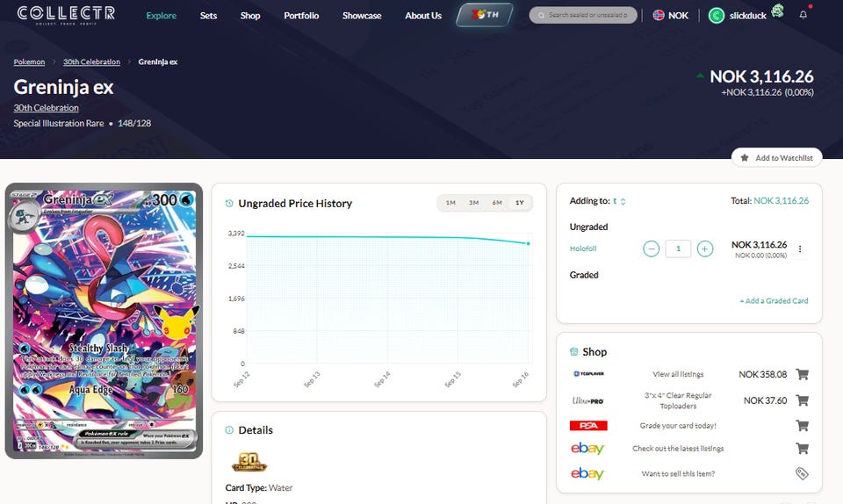Click the Holofoil variant label

tap(583, 248)
